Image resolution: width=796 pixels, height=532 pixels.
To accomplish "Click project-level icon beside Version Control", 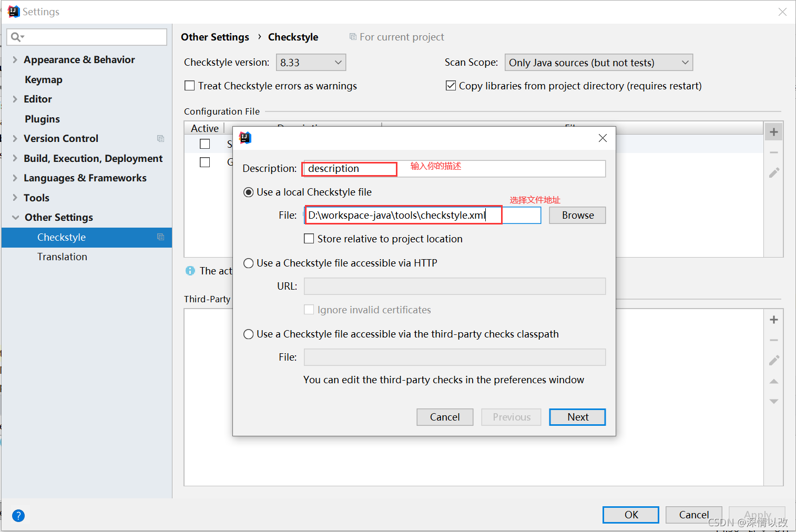I will pyautogui.click(x=161, y=139).
